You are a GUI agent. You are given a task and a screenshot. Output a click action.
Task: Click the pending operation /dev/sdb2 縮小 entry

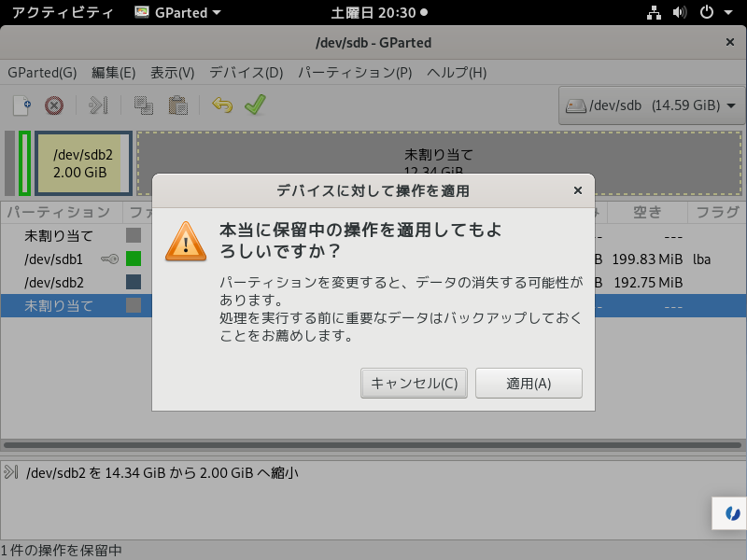[x=162, y=473]
